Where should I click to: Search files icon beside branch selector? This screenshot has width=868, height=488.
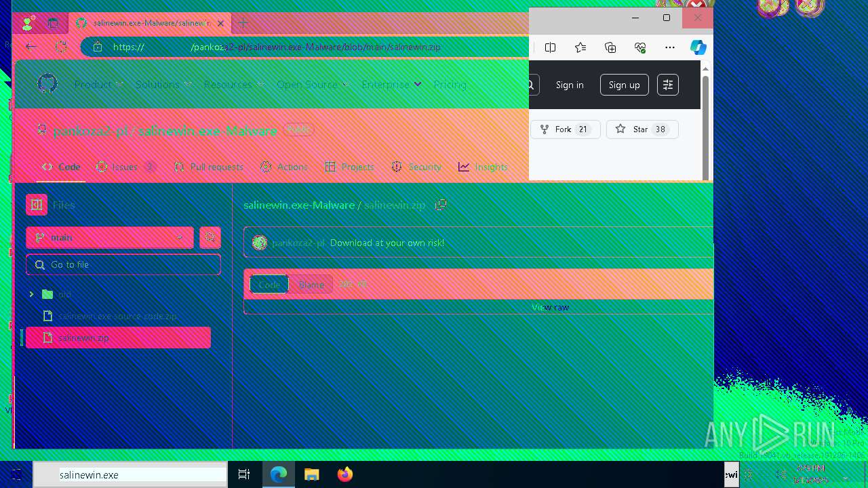210,238
